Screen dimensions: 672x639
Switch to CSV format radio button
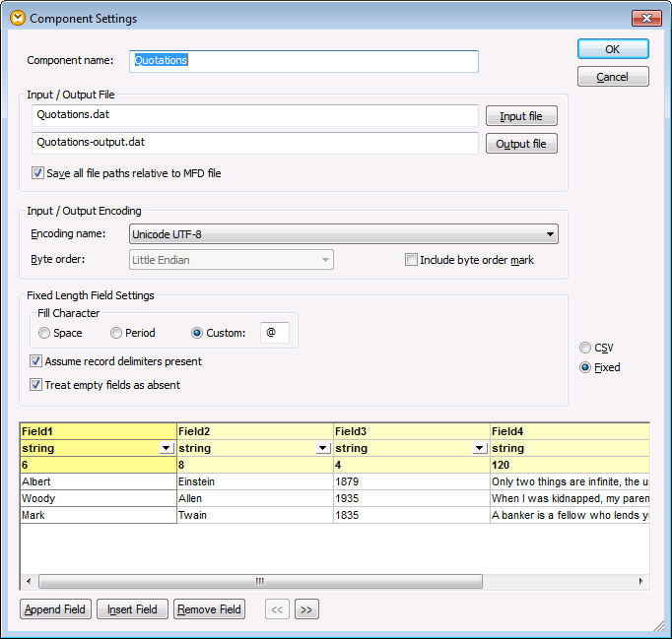click(x=585, y=348)
